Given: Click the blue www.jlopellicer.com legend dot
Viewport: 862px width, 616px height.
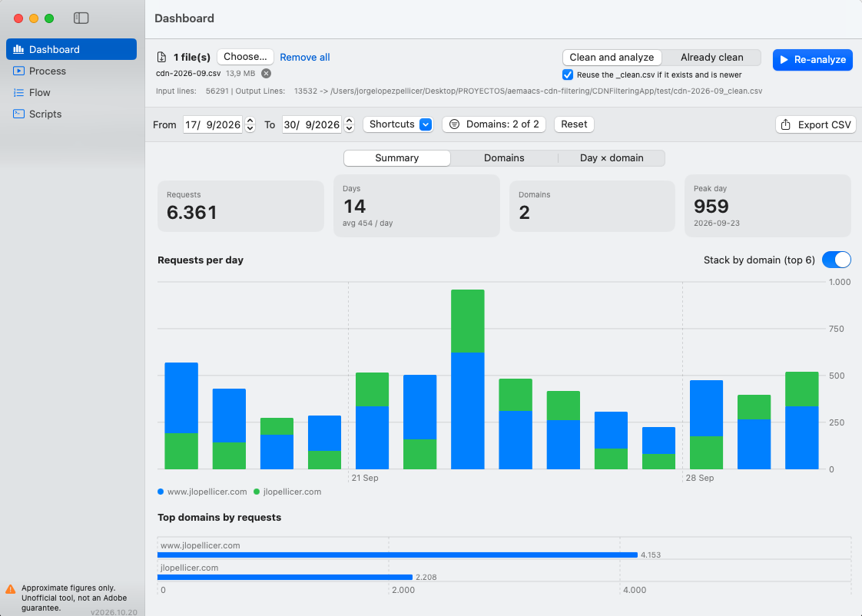Looking at the screenshot, I should (161, 492).
